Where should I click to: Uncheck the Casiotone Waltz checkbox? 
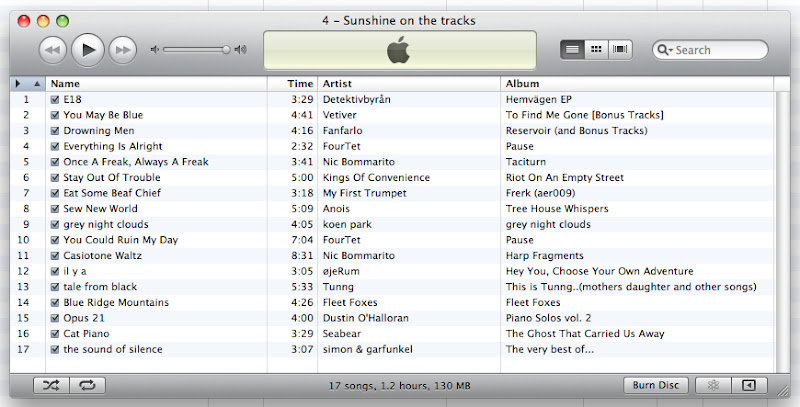[x=55, y=256]
